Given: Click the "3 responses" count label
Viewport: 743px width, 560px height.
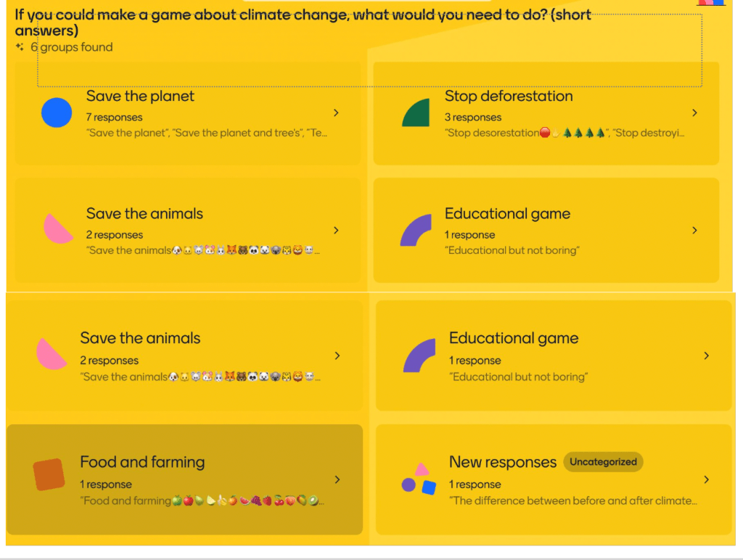Looking at the screenshot, I should pyautogui.click(x=473, y=118).
